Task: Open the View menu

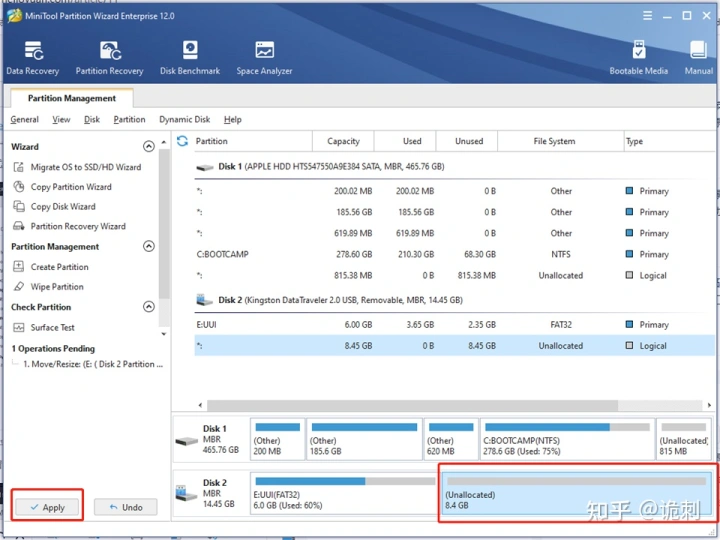Action: pos(61,119)
